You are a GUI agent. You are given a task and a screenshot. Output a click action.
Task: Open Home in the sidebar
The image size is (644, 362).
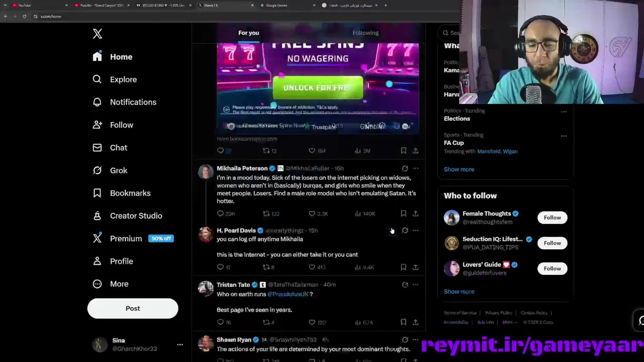pyautogui.click(x=113, y=57)
